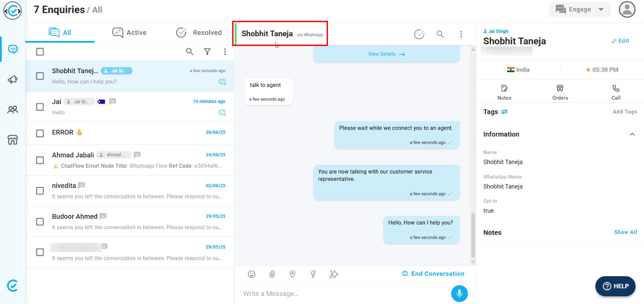Image resolution: width=644 pixels, height=304 pixels.
Task: Click the attachment paperclip icon
Action: [272, 274]
